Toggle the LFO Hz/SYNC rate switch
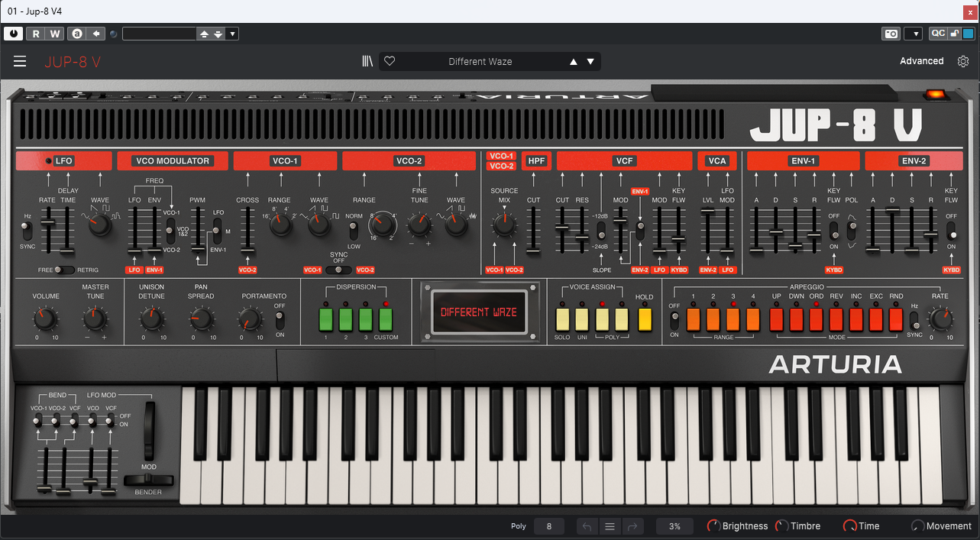 pyautogui.click(x=29, y=231)
